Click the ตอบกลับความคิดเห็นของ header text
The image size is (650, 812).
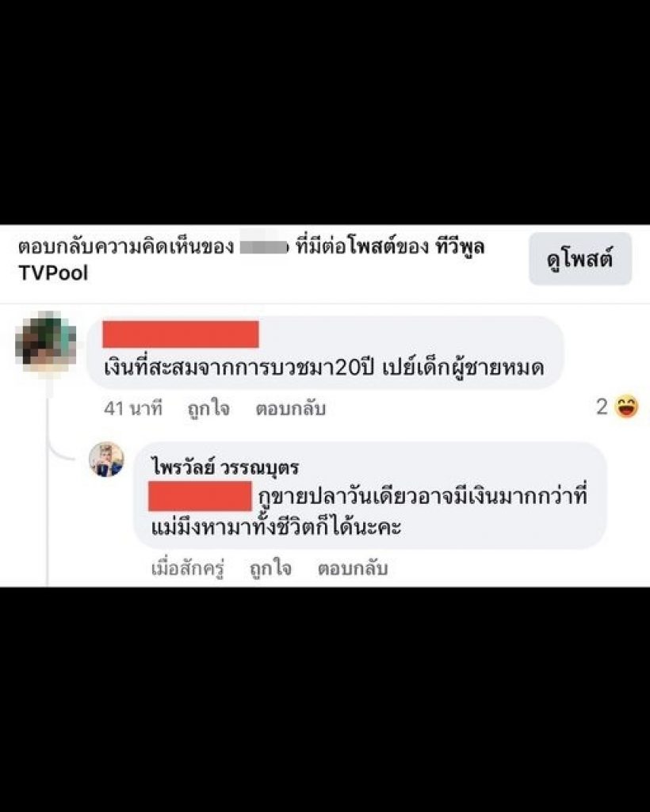point(126,247)
